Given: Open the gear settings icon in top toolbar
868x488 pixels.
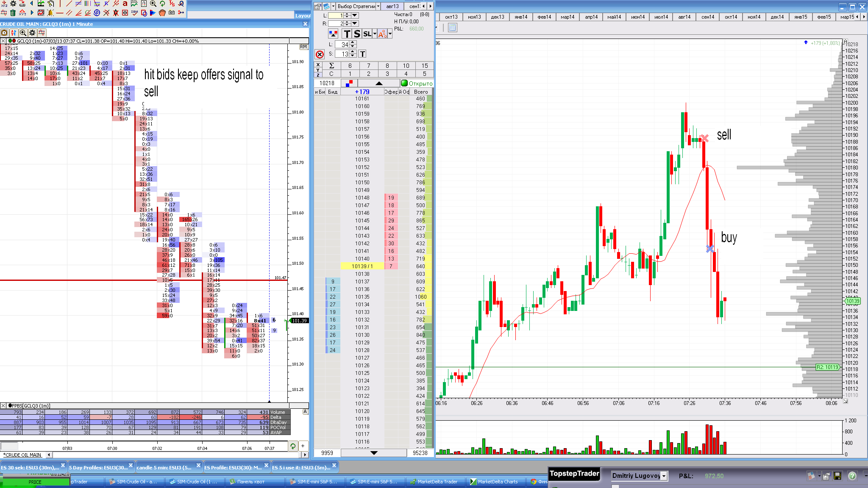Looking at the screenshot, I should click(x=13, y=3).
